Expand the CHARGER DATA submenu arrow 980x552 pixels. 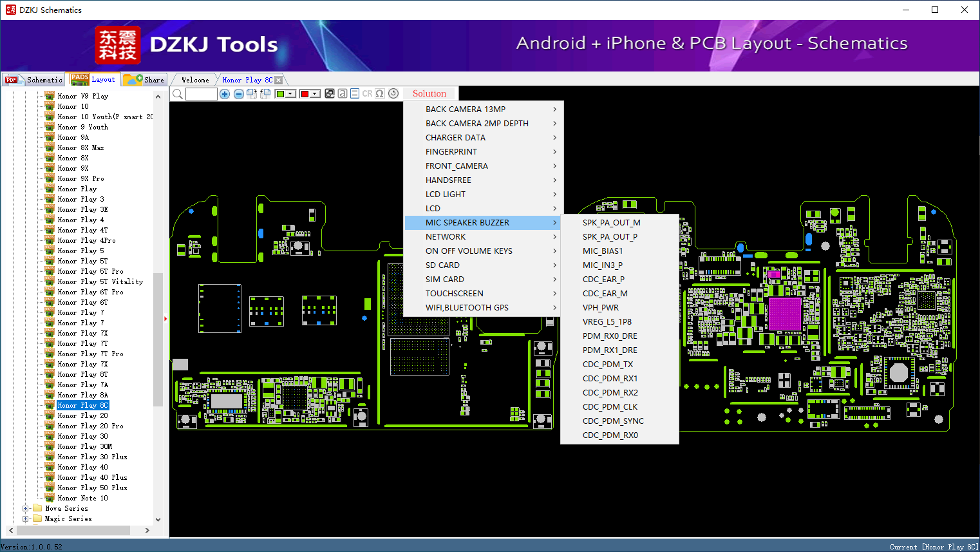point(554,137)
